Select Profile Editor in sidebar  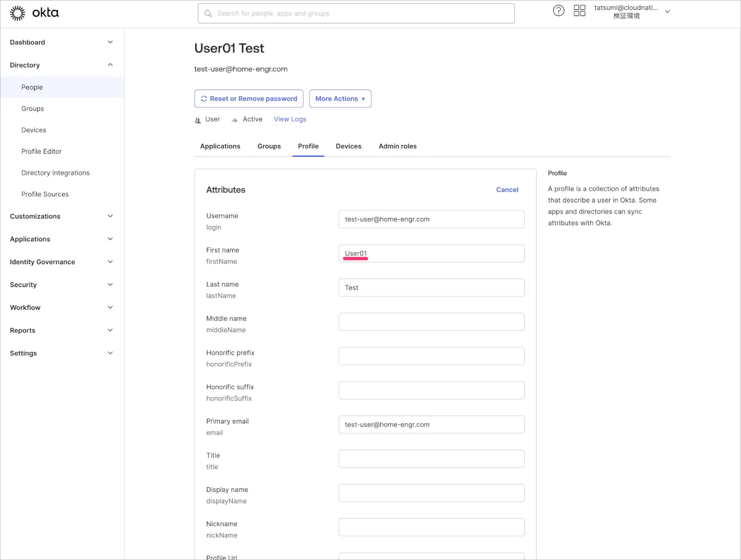41,151
